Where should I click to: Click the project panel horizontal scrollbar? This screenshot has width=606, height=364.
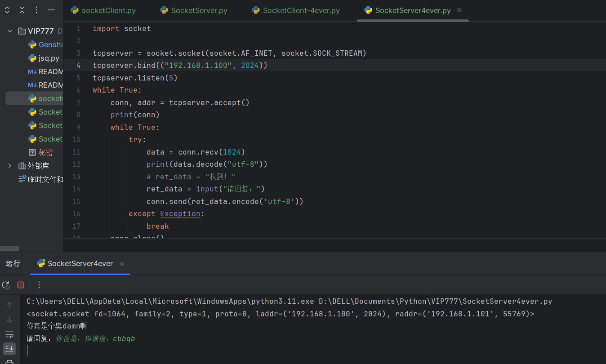[10, 248]
